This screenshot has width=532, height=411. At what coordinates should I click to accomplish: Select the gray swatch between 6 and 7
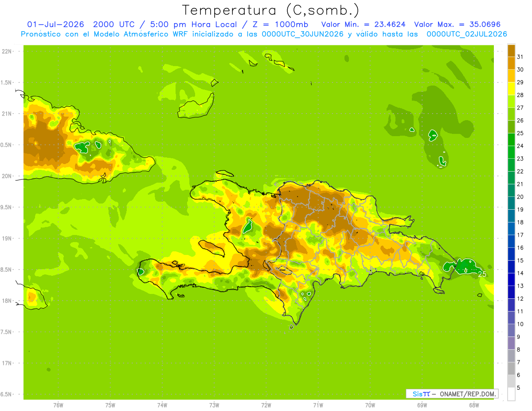coord(511,368)
